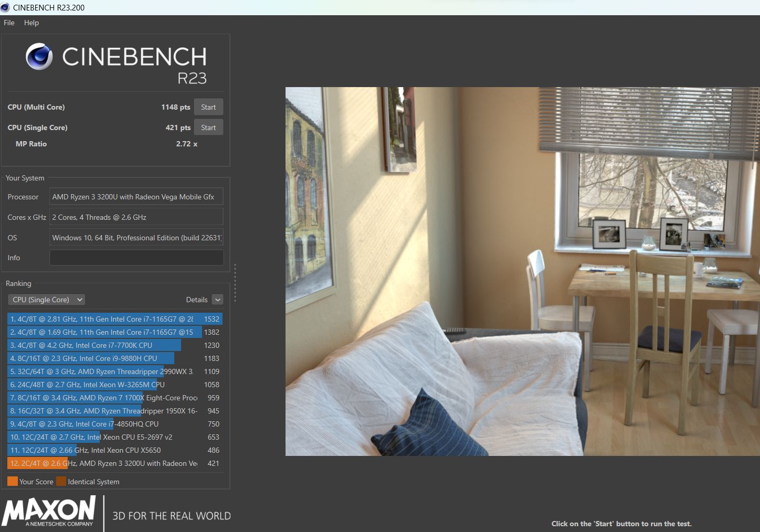Screen dimensions: 760x532
Task: Click the MP Ratio label
Action: (31, 144)
